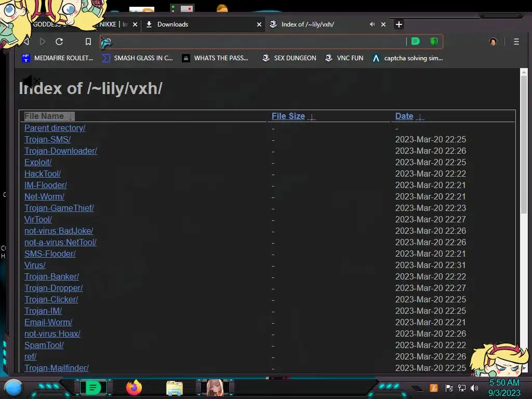This screenshot has width=532, height=399.
Task: Mute the Index of /~lily/vxh/ tab audio
Action: click(372, 24)
